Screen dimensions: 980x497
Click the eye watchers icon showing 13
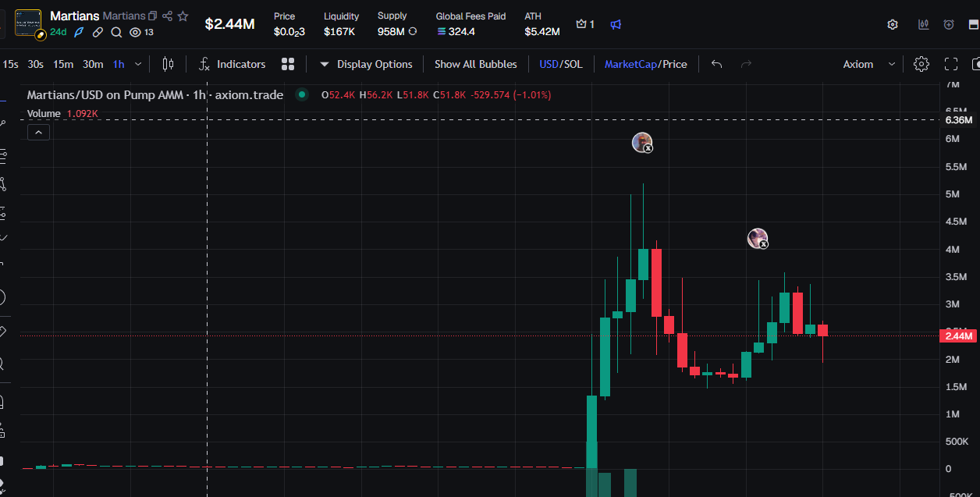[x=134, y=32]
